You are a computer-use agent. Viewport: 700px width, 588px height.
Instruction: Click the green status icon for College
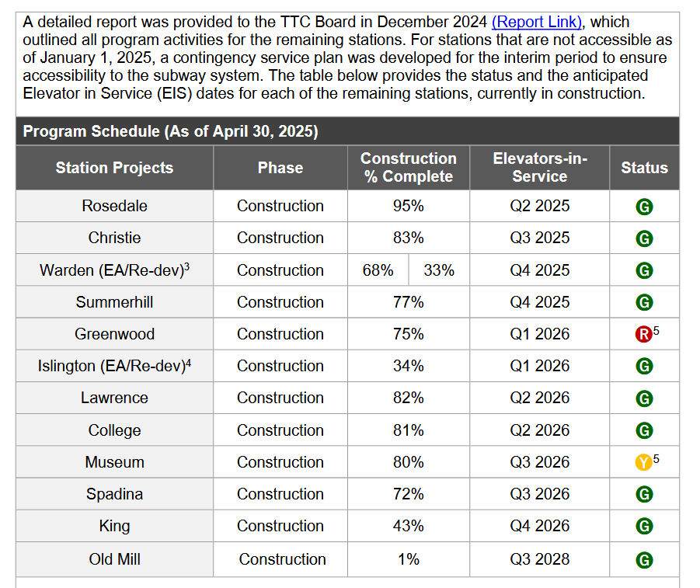(x=644, y=431)
